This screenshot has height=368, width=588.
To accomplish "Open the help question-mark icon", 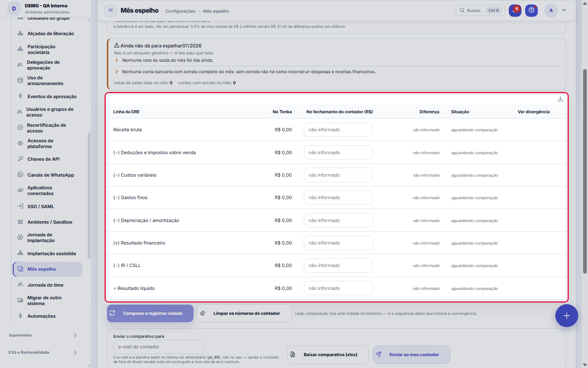I will [x=531, y=10].
